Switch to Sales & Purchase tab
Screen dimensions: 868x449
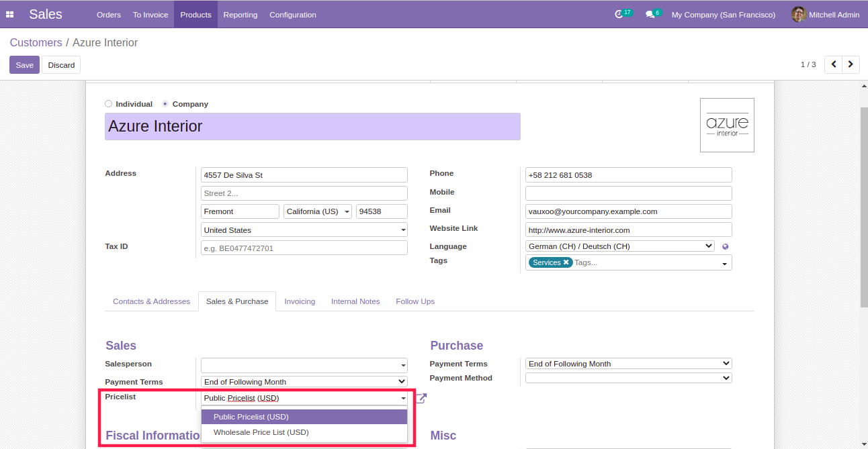pos(237,301)
